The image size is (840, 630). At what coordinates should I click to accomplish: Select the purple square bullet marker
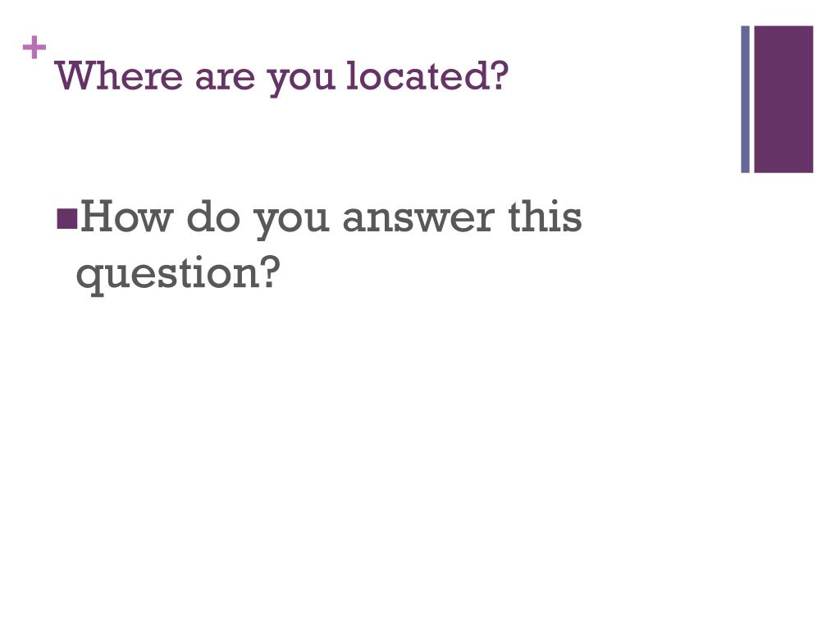[67, 218]
